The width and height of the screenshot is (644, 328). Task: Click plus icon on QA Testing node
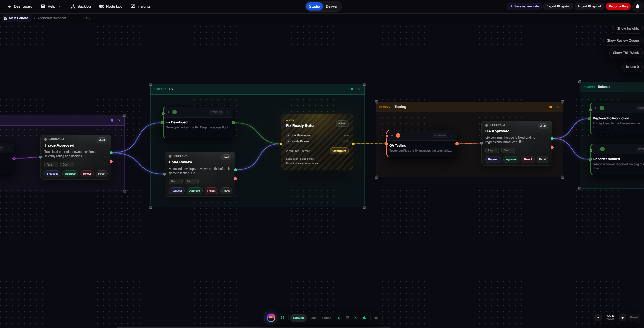(x=392, y=135)
